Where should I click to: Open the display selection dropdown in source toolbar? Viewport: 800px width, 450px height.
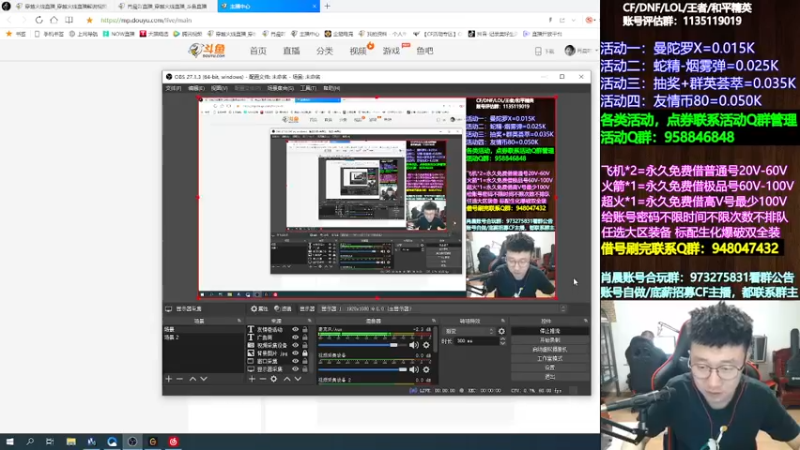point(443,309)
